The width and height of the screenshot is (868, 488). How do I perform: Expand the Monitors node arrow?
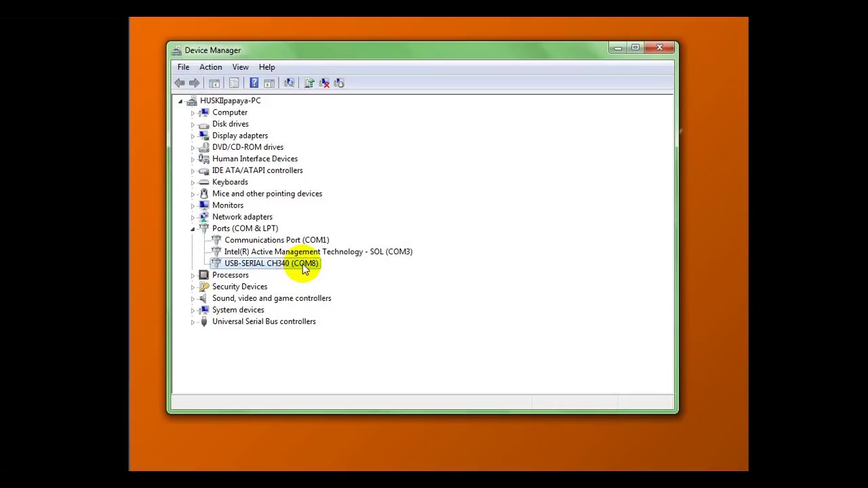coord(193,205)
